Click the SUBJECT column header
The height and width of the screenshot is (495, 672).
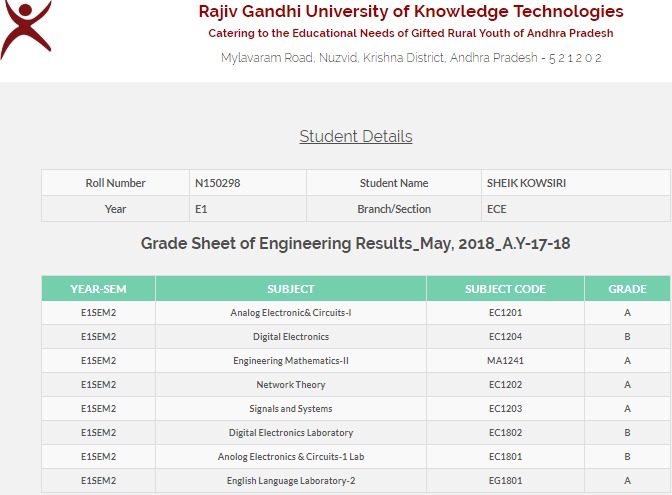[291, 289]
